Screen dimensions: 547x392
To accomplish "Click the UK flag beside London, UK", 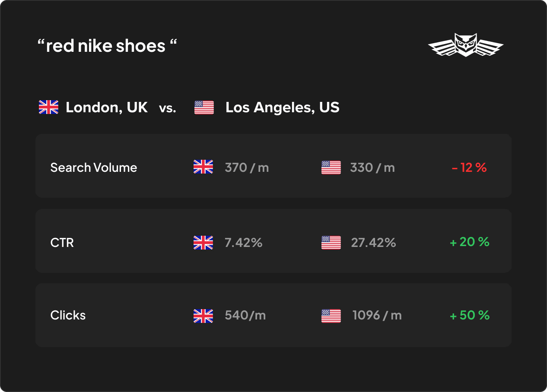I will [48, 107].
